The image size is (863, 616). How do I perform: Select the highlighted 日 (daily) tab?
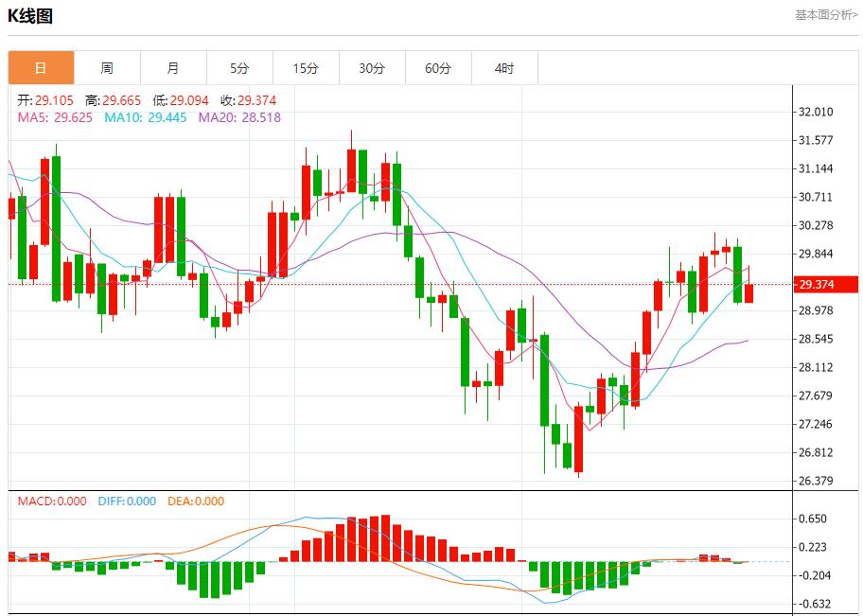tap(40, 67)
